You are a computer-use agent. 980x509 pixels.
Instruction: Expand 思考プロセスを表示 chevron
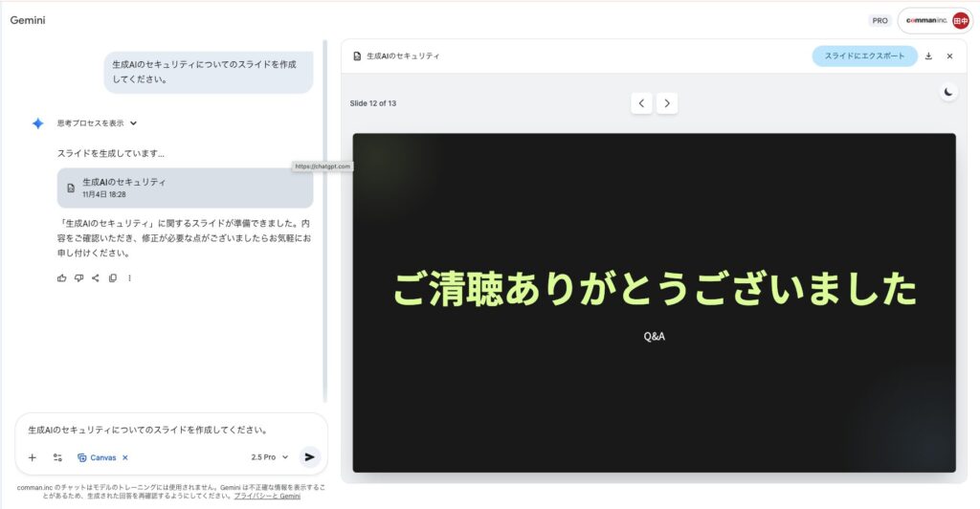[134, 123]
